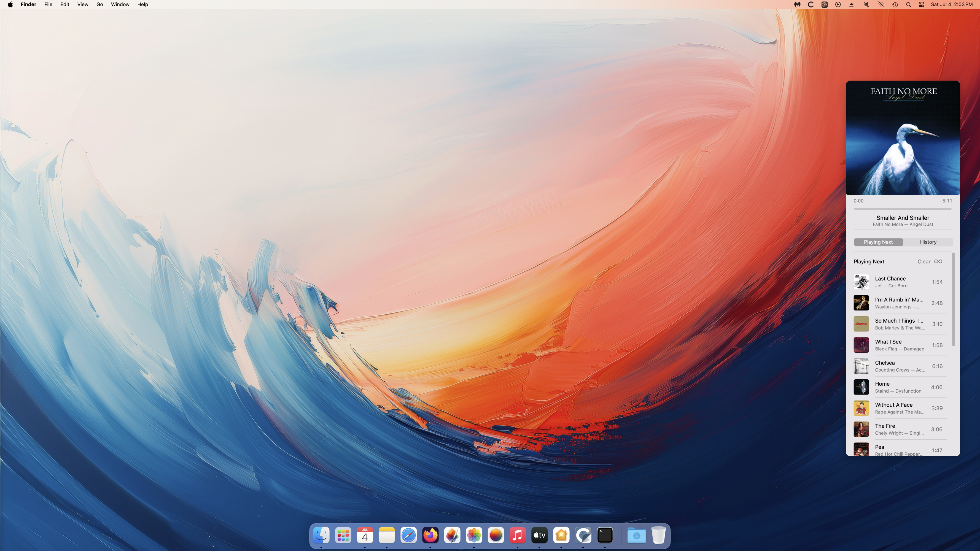Open Music from the Dock
This screenshot has width=980, height=551.
517,536
